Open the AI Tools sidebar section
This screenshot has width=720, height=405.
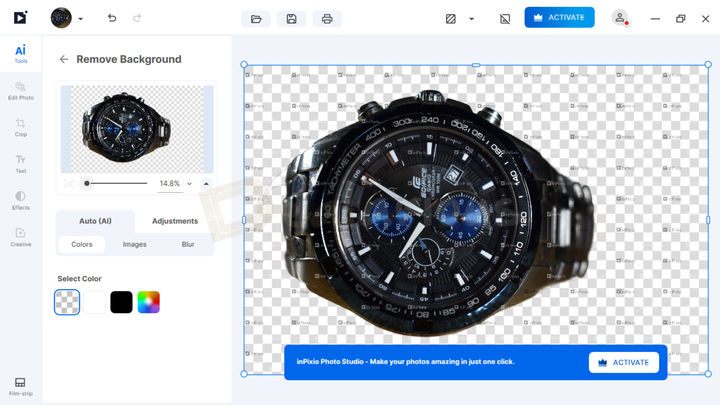coord(20,54)
